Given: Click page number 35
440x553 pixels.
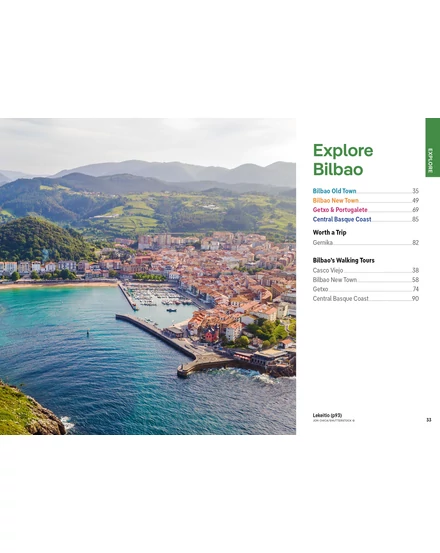Looking at the screenshot, I should [415, 191].
